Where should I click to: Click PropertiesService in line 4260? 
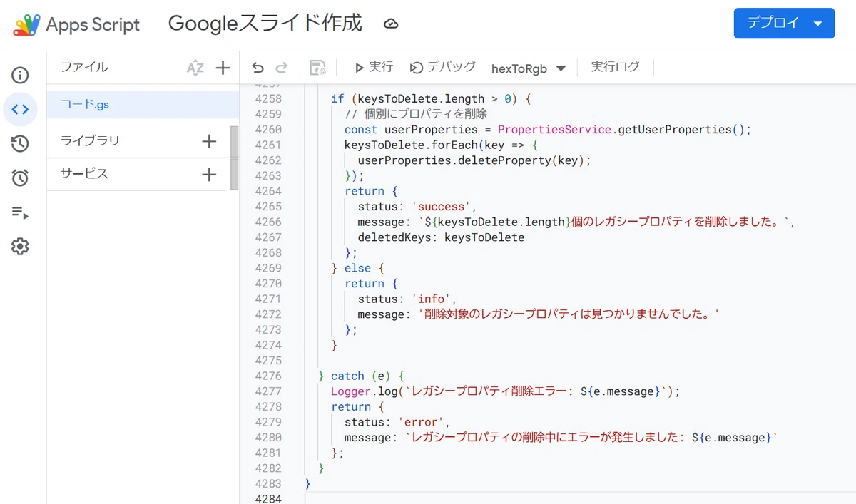555,130
